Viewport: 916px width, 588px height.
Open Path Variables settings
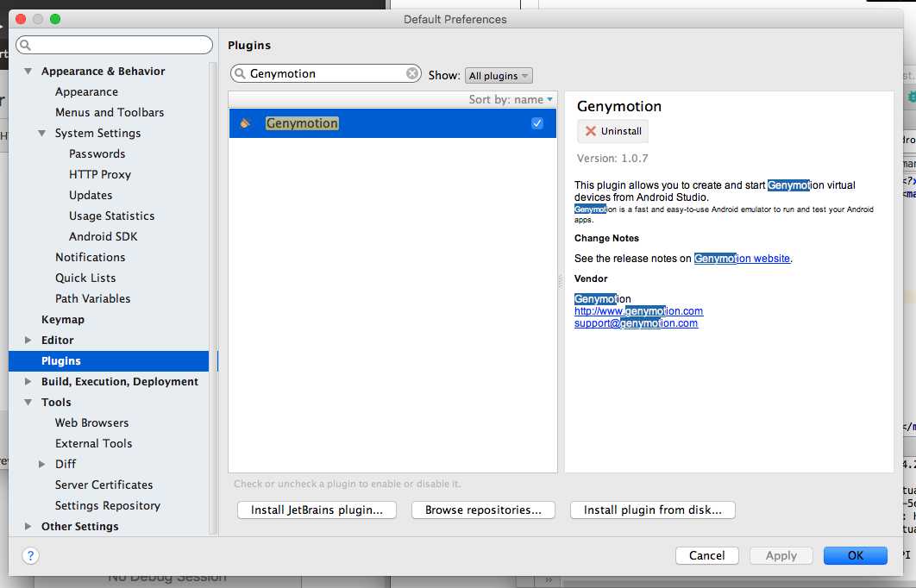coord(92,298)
